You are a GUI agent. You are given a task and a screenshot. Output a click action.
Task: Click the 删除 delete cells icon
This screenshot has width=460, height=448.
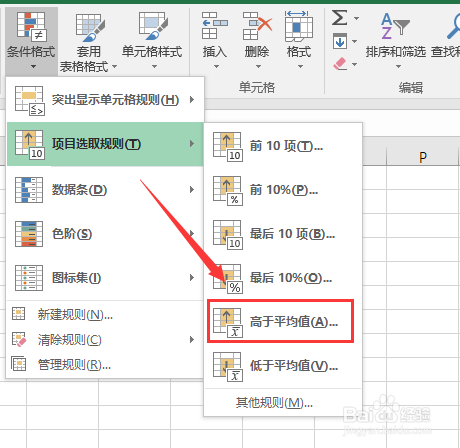(257, 26)
